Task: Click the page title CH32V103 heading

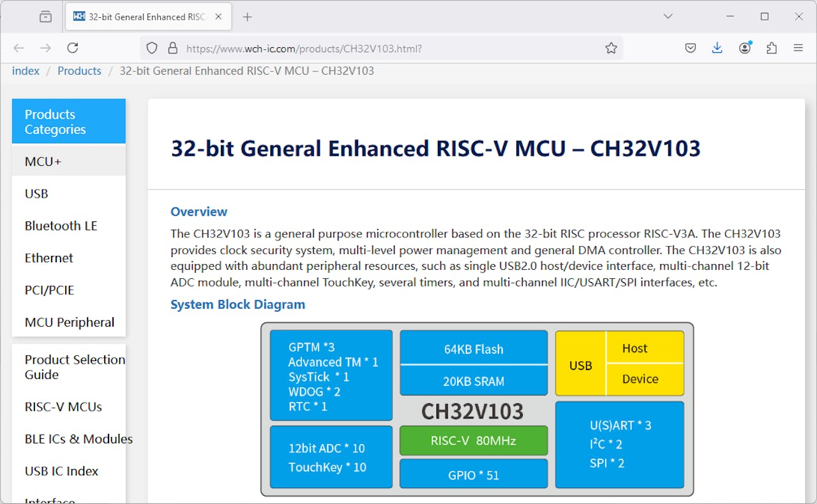Action: 435,149
